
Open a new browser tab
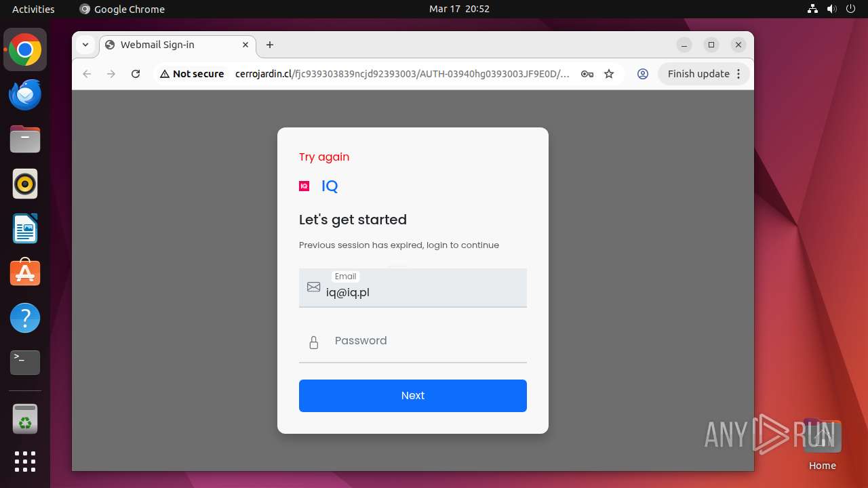point(270,45)
